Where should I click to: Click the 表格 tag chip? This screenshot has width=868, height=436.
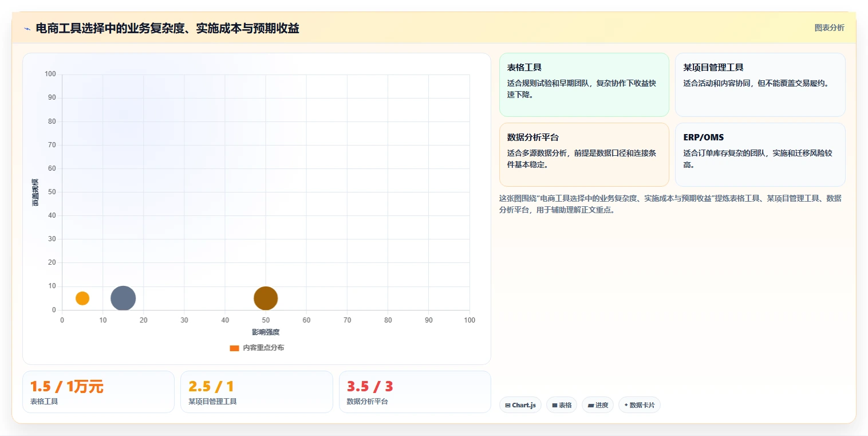coord(562,405)
